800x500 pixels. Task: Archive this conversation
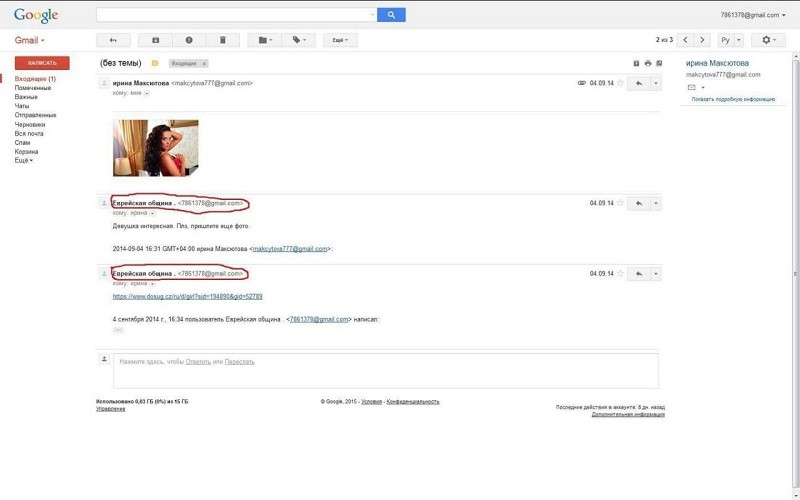(155, 40)
